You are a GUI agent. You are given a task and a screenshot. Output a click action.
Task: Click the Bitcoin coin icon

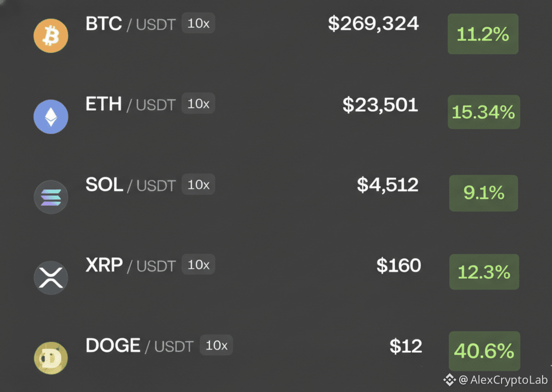[x=51, y=35]
